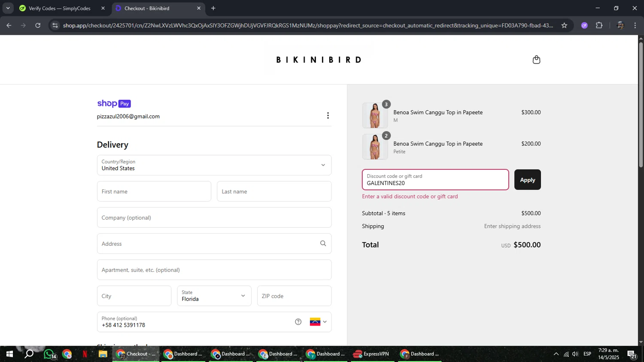Switch the ESP keyboard language indicator
The height and width of the screenshot is (362, 644).
(x=587, y=354)
